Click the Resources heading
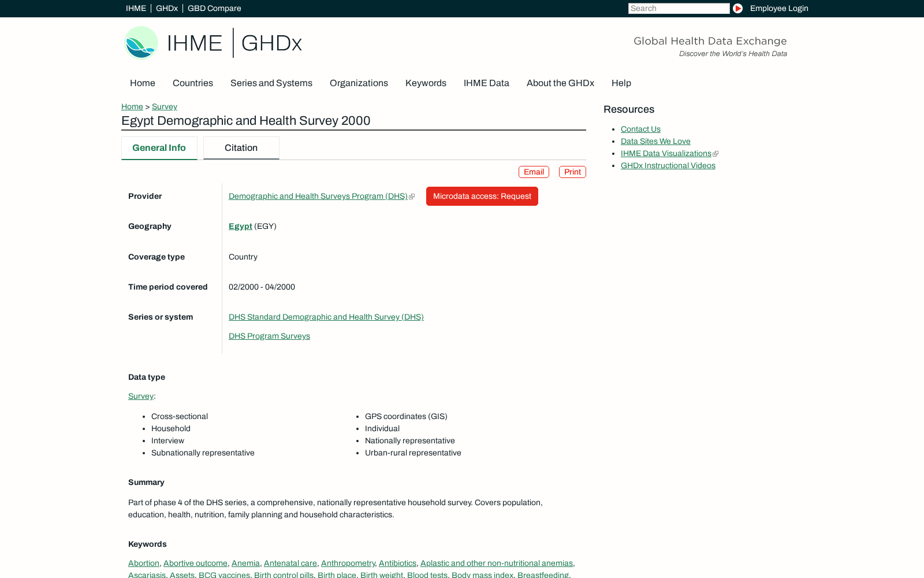 click(629, 109)
